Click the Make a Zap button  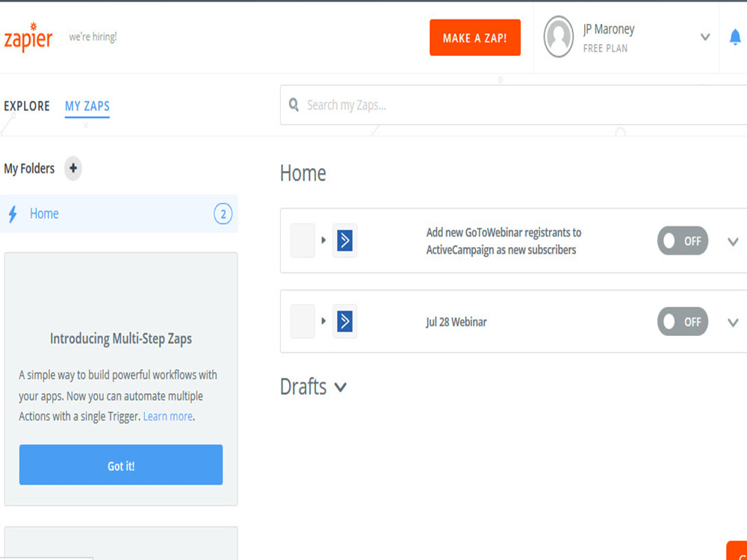(475, 37)
